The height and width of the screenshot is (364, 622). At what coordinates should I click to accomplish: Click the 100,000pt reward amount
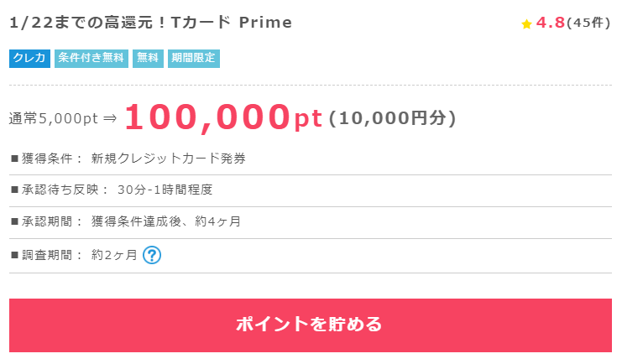(x=223, y=117)
